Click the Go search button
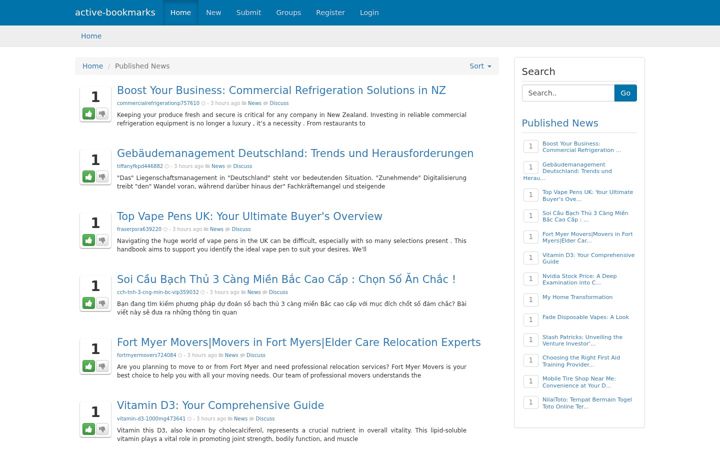The height and width of the screenshot is (450, 720). [625, 93]
